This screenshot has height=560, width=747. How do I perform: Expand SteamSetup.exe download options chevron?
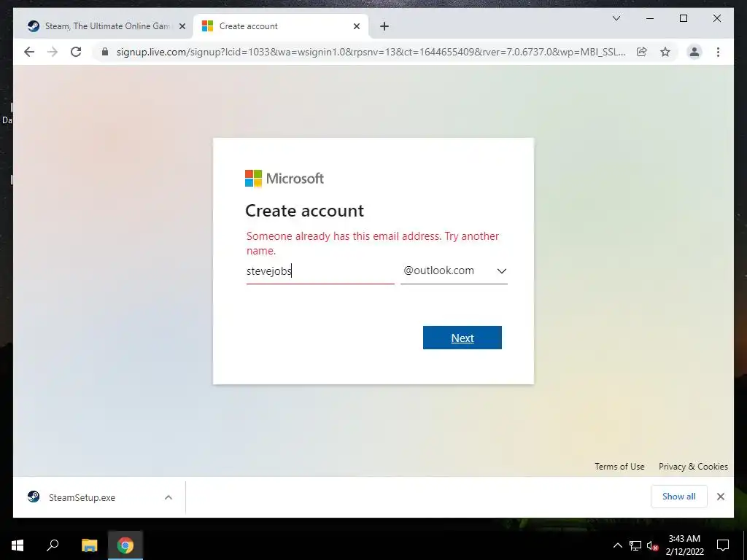(169, 497)
